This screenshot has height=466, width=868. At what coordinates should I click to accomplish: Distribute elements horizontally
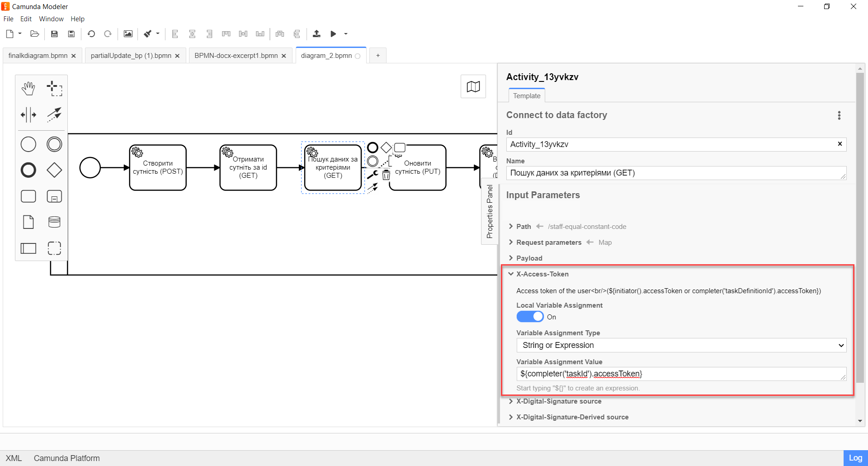[280, 34]
